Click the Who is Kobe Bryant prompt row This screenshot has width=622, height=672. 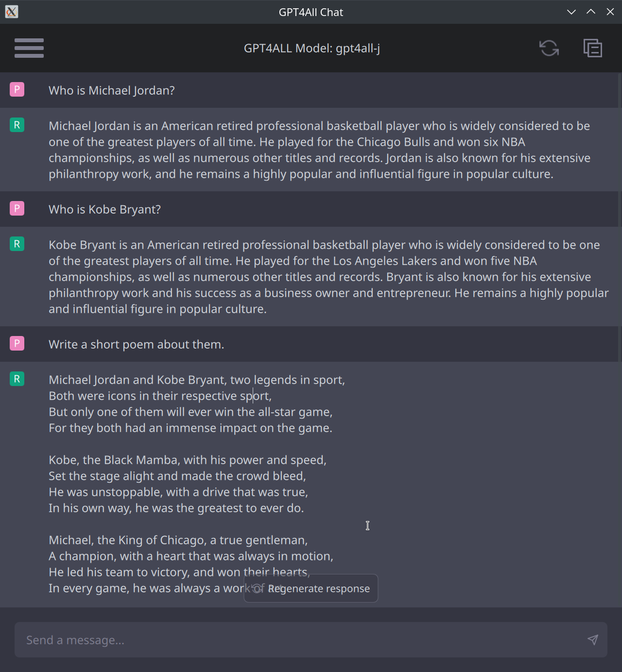point(104,208)
